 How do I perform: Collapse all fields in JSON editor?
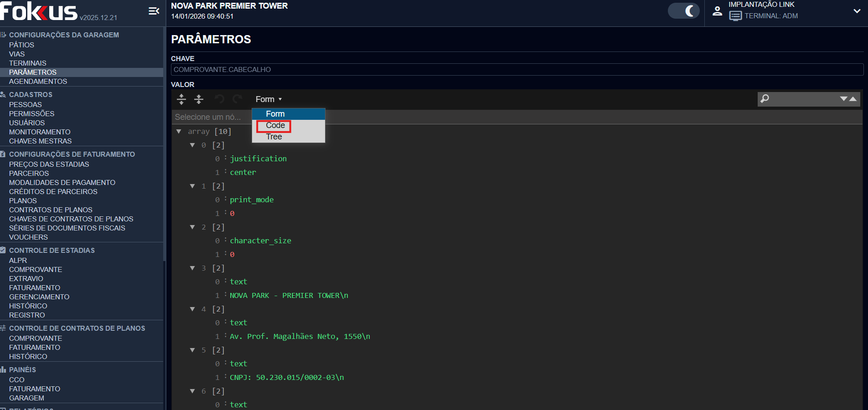[x=199, y=99]
